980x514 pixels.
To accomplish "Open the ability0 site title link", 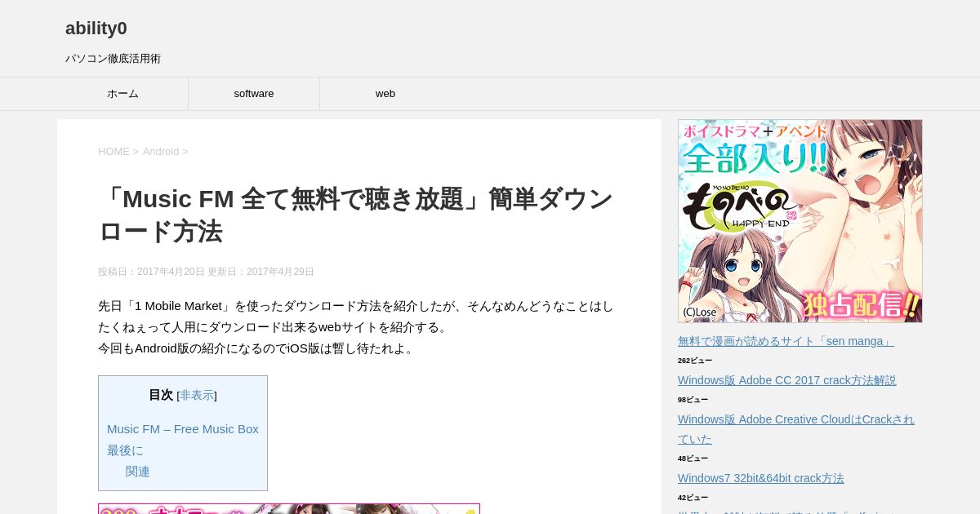I will [96, 29].
